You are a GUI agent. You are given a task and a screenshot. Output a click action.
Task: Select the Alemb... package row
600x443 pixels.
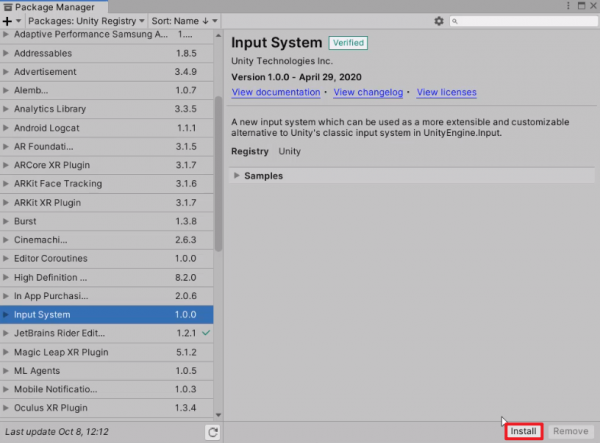click(107, 90)
